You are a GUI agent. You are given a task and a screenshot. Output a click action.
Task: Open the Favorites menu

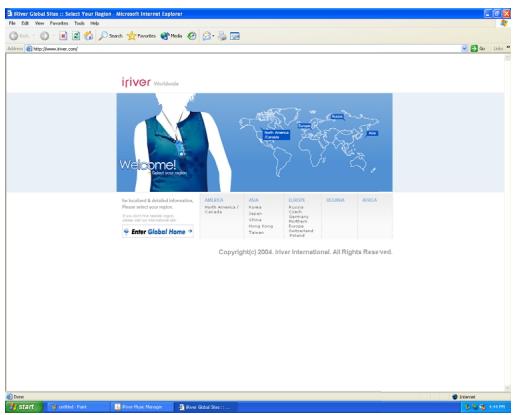tap(59, 23)
